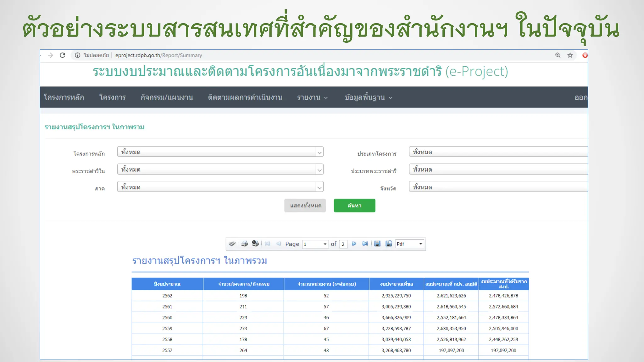The image size is (644, 362).
Task: Click the year 2560 cell
Action: tap(167, 318)
